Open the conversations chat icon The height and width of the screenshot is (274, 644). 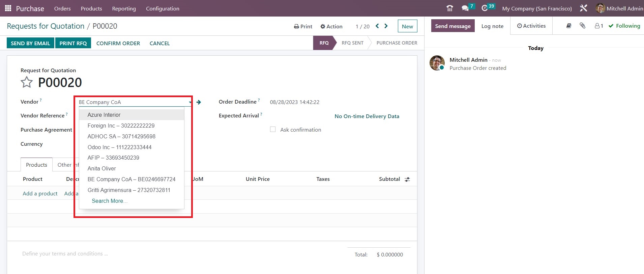[465, 8]
